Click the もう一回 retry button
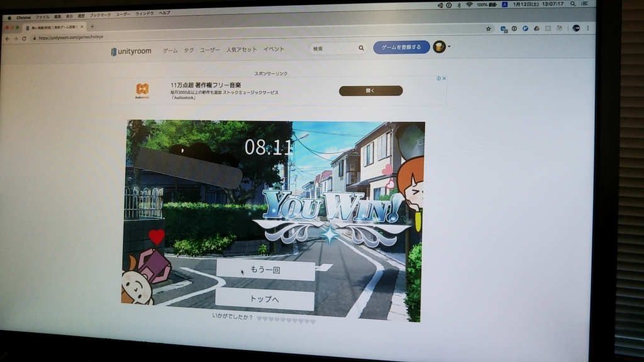 pos(265,270)
